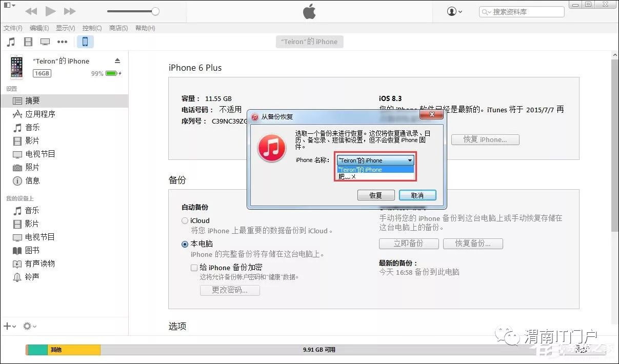Click the 更改密码... button

(230, 290)
